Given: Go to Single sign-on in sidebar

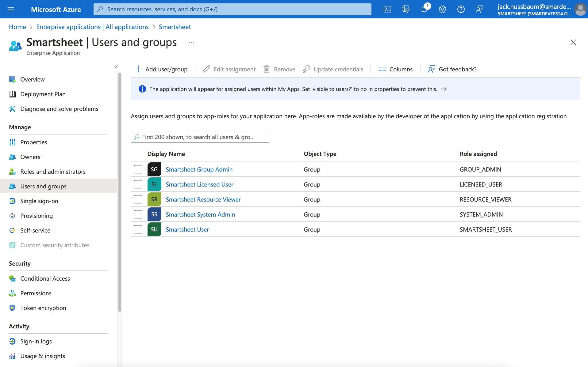Looking at the screenshot, I should (39, 201).
